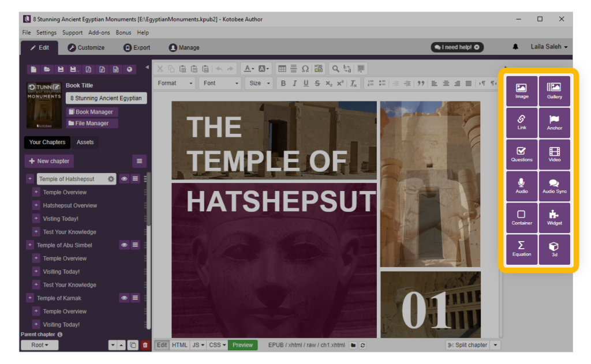
Task: Hide the Temple of Abu Simbel chapter
Action: pos(124,245)
